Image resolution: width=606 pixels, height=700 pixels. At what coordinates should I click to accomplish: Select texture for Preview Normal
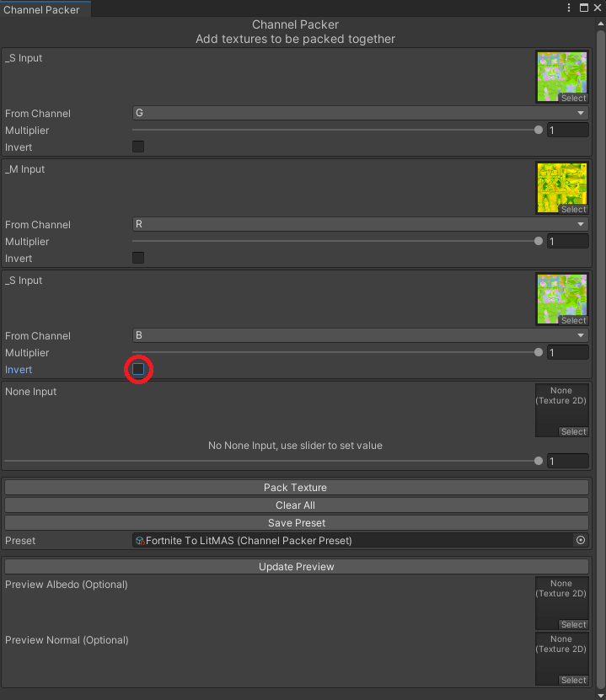point(573,681)
